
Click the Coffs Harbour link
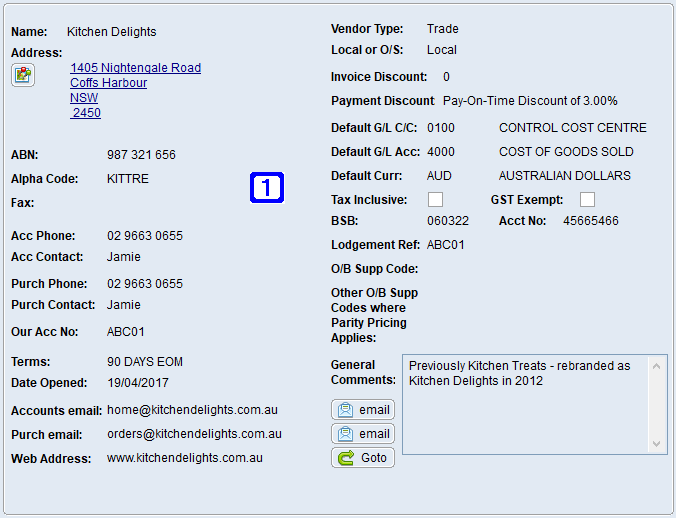click(108, 83)
